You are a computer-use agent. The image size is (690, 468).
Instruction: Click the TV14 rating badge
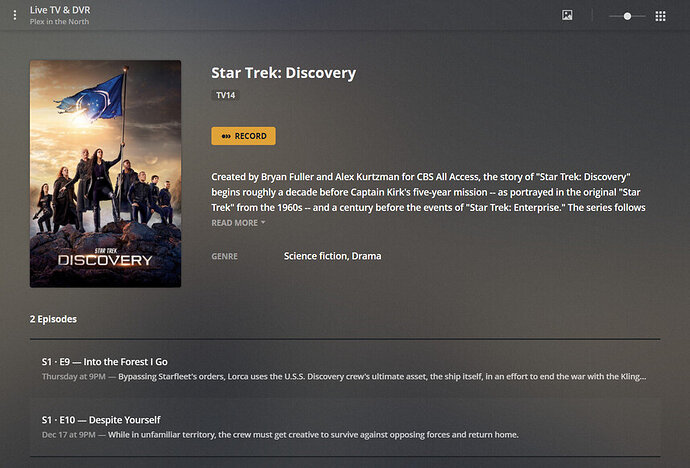pos(225,95)
